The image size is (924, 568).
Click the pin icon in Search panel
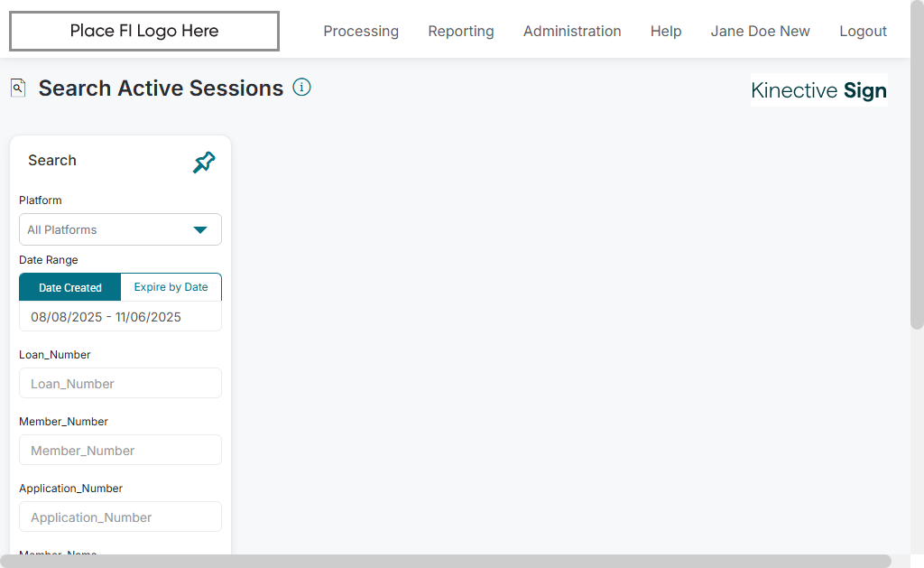point(204,163)
